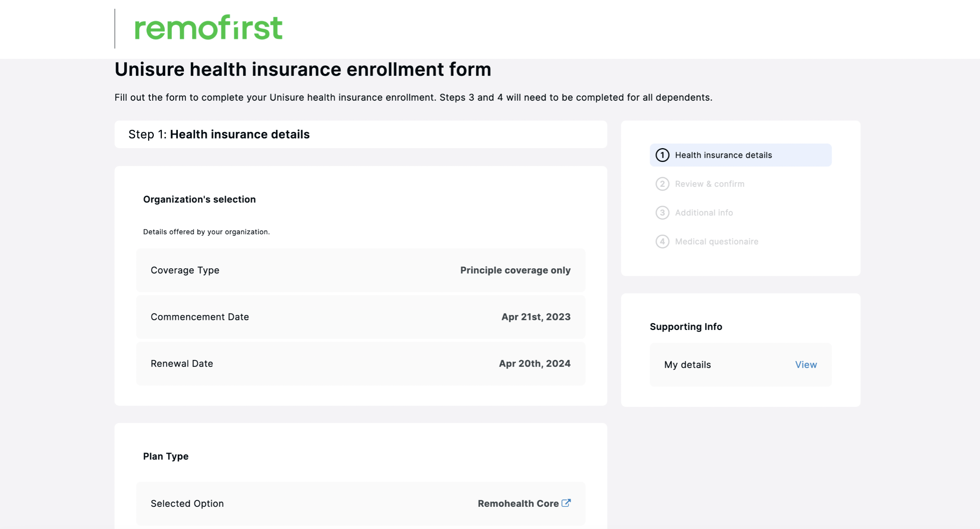Click the step 3 circle icon
Image resolution: width=980 pixels, height=529 pixels.
click(662, 212)
